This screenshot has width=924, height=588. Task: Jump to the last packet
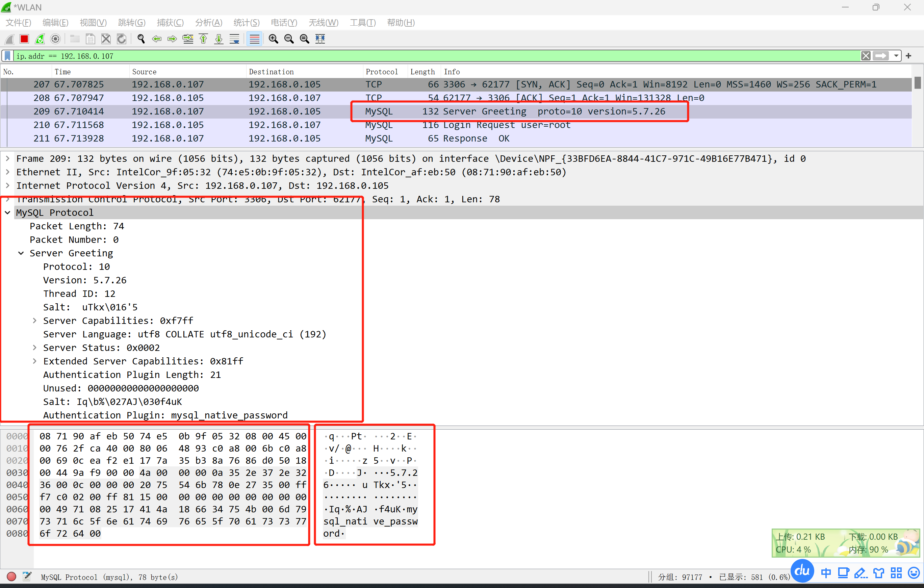point(219,39)
